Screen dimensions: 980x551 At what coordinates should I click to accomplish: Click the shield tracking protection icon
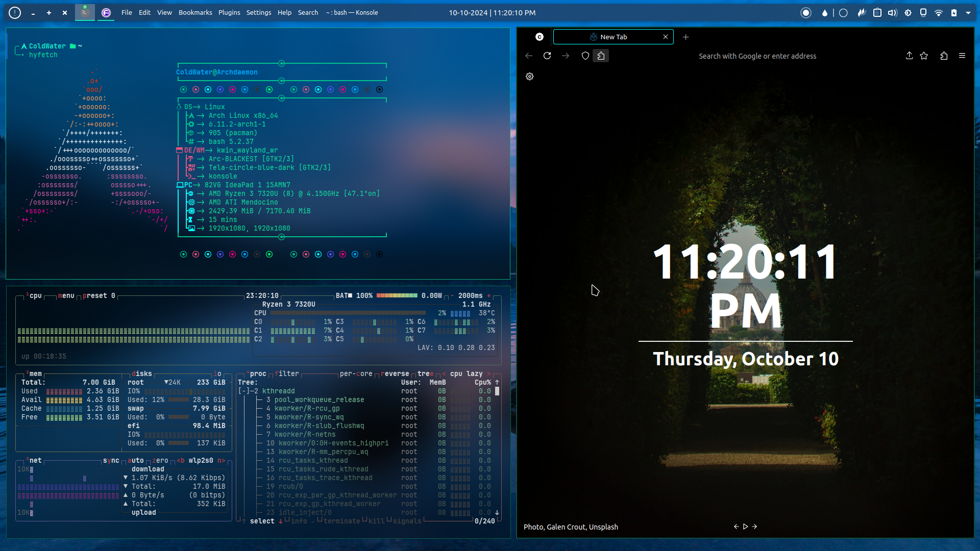click(585, 56)
